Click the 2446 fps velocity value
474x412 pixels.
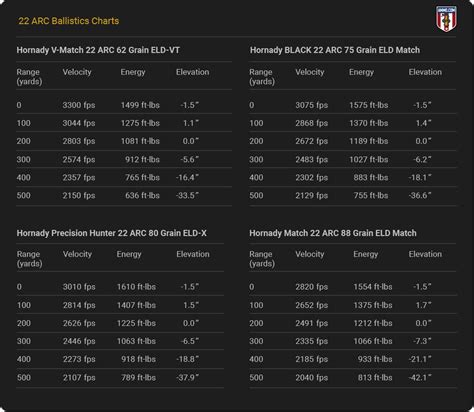point(79,341)
